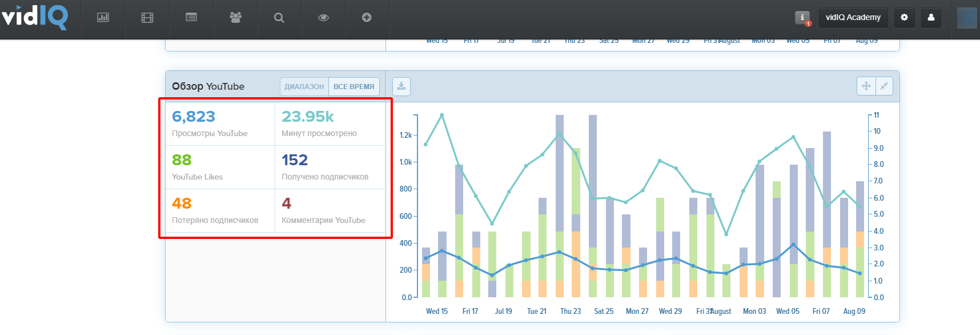Open the users group icon
Screen dimensions: 980x335
[x=235, y=18]
